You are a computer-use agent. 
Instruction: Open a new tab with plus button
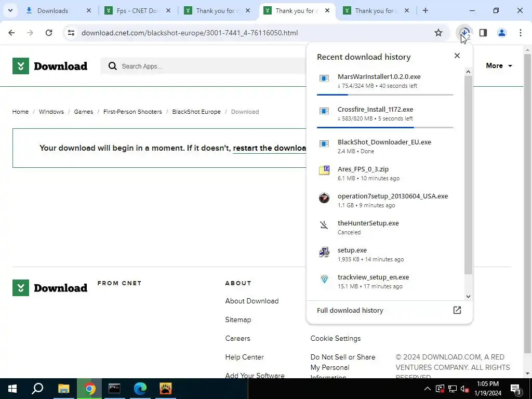click(425, 10)
